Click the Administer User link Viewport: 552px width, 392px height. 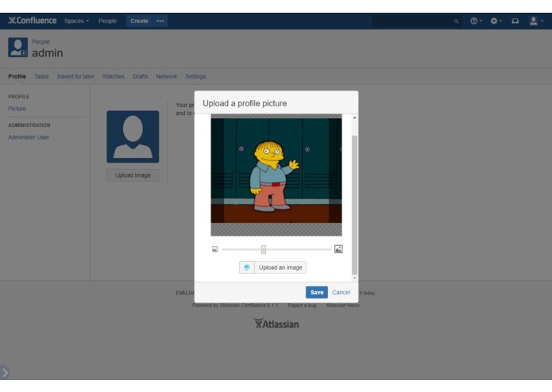pos(29,137)
